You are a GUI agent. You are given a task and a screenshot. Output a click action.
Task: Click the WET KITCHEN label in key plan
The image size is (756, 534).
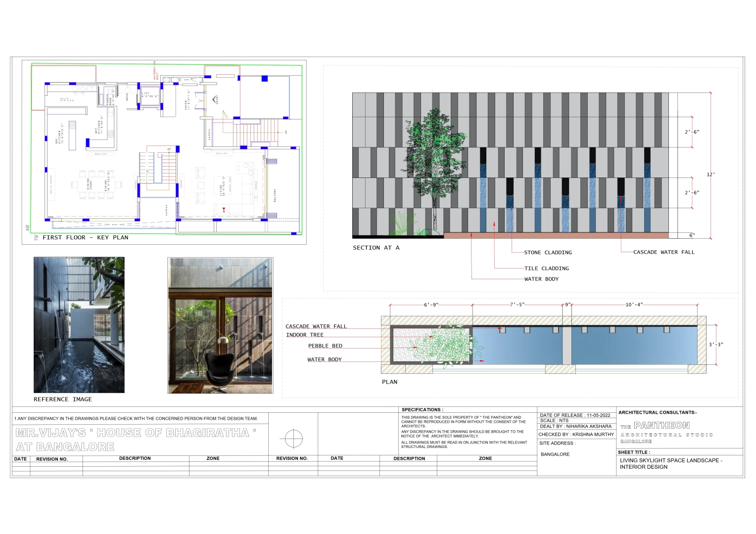(x=99, y=126)
